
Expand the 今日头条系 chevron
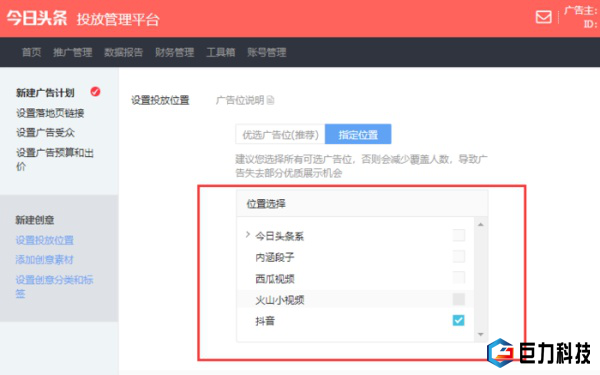[248, 235]
